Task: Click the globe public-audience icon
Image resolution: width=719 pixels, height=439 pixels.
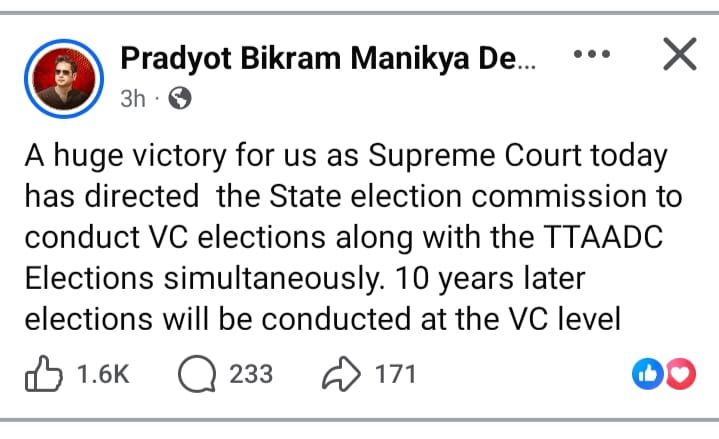Action: (x=181, y=98)
